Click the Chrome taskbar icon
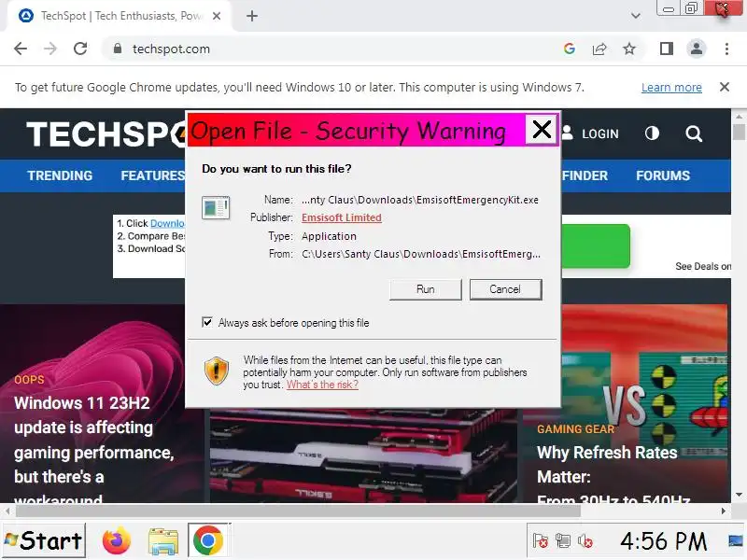Image resolution: width=747 pixels, height=560 pixels. 207,540
